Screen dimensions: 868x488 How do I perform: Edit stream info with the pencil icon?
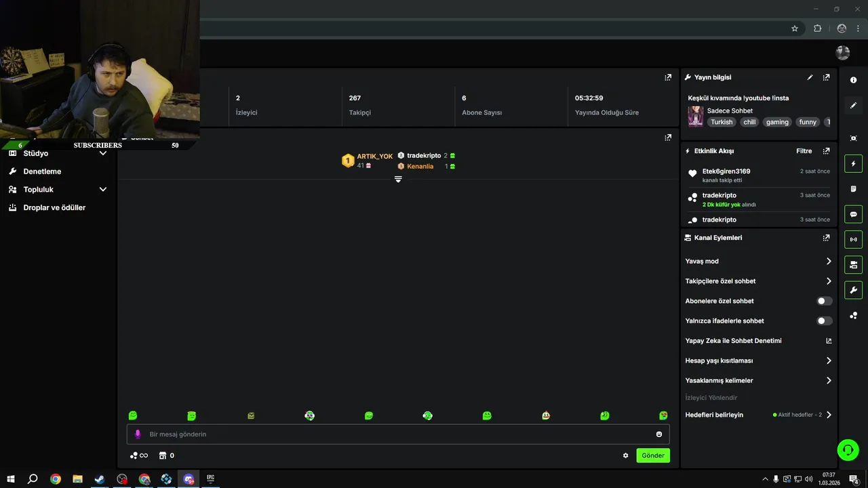[x=810, y=77]
